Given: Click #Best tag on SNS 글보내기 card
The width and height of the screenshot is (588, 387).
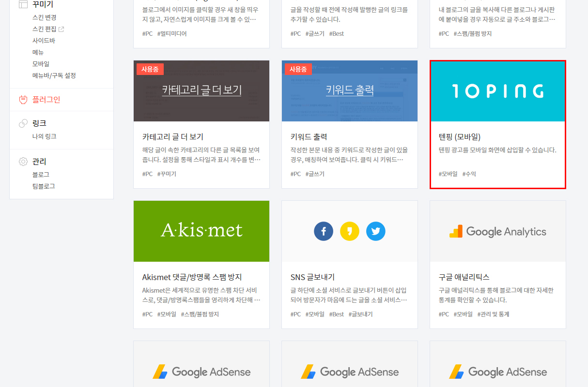Looking at the screenshot, I should [x=337, y=314].
